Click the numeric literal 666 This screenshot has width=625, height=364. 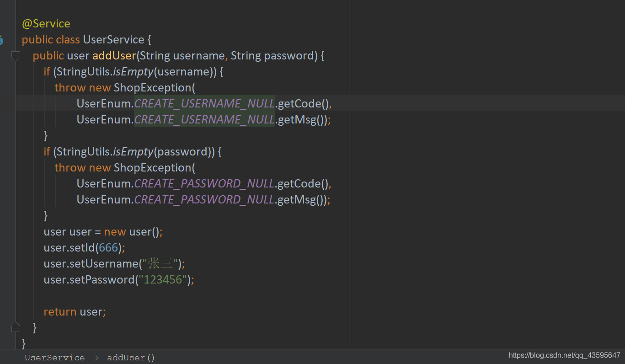(108, 248)
